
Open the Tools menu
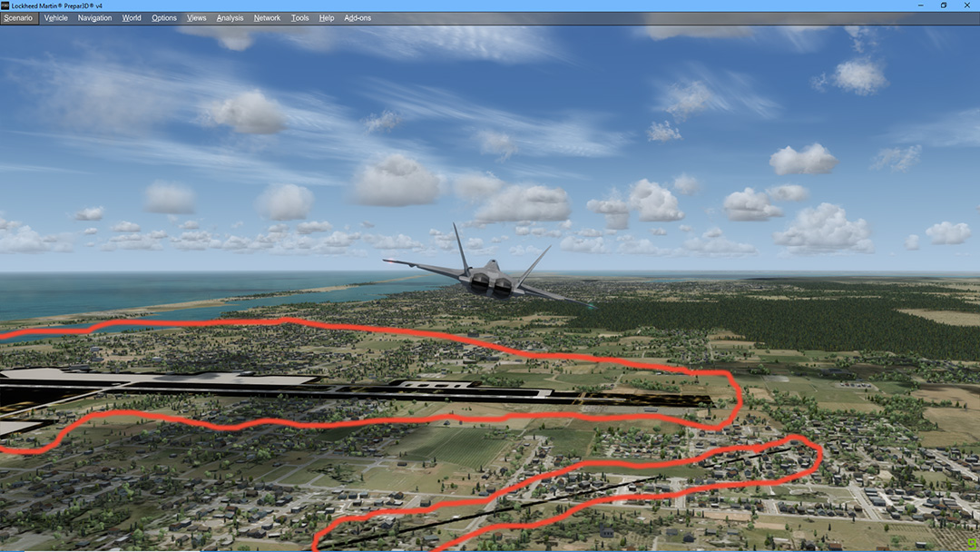[x=300, y=18]
